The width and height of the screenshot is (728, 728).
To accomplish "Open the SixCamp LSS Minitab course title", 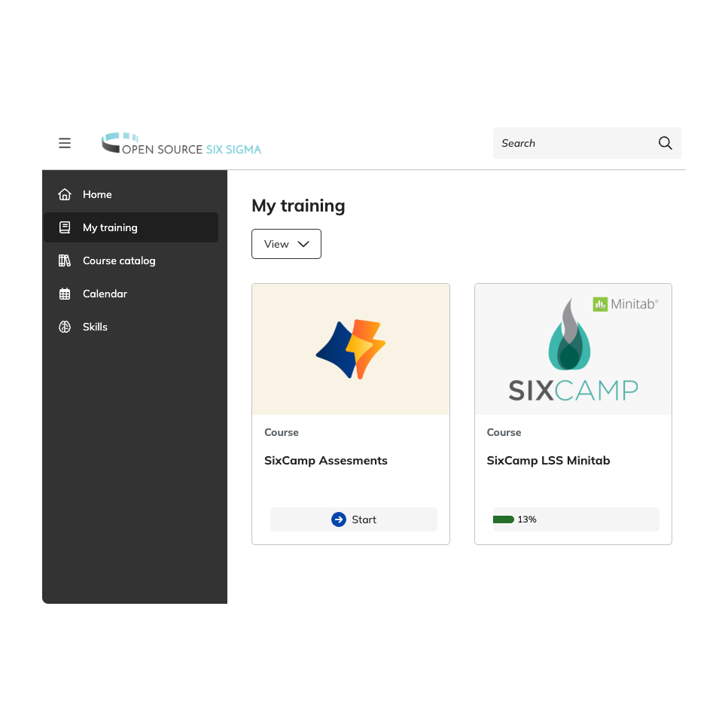I will click(x=548, y=461).
